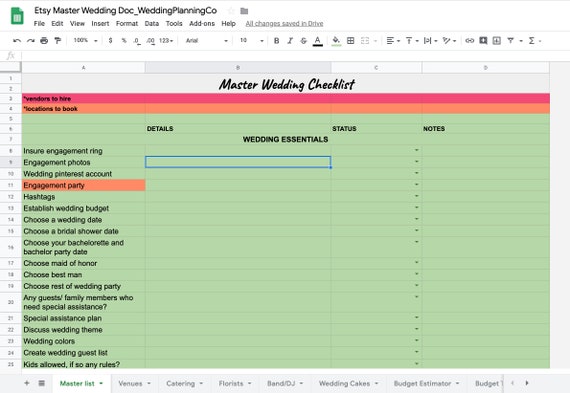Toggle strikethrough formatting
This screenshot has width=570, height=393.
[304, 41]
